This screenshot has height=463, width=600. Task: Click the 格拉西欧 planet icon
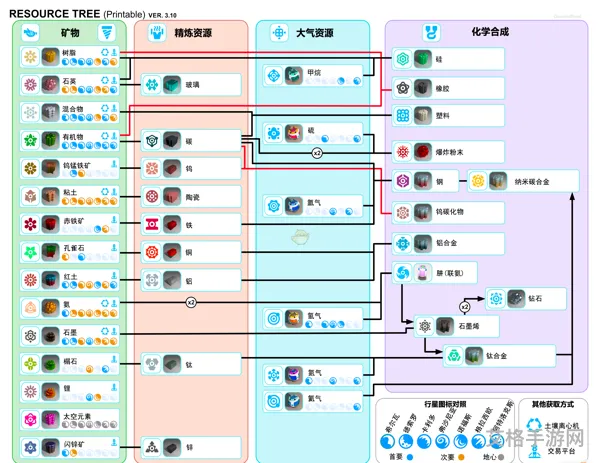point(479,442)
